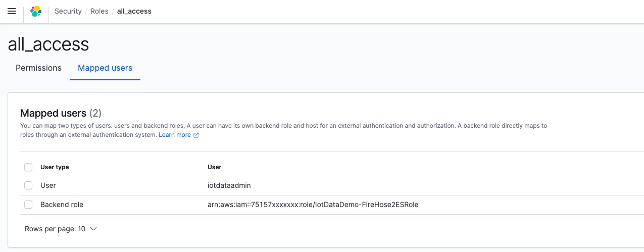Select all rows with the header checkbox
The height and width of the screenshot is (252, 644).
click(28, 167)
